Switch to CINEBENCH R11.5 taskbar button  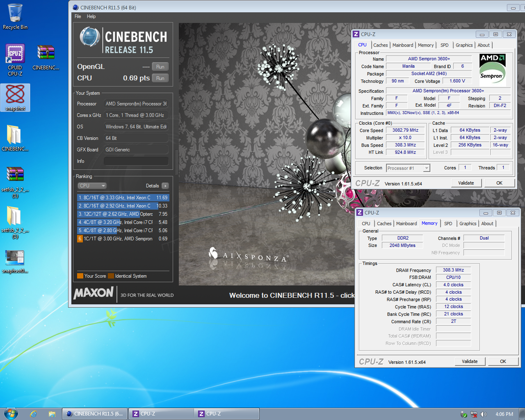pos(95,414)
